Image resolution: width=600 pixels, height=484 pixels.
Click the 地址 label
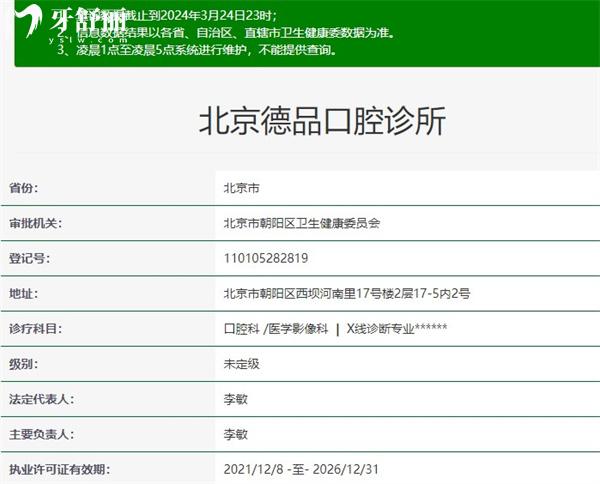click(23, 293)
